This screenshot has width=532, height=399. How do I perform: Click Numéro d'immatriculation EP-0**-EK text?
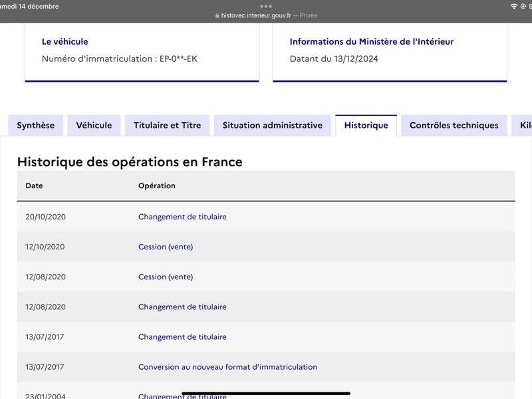[120, 59]
